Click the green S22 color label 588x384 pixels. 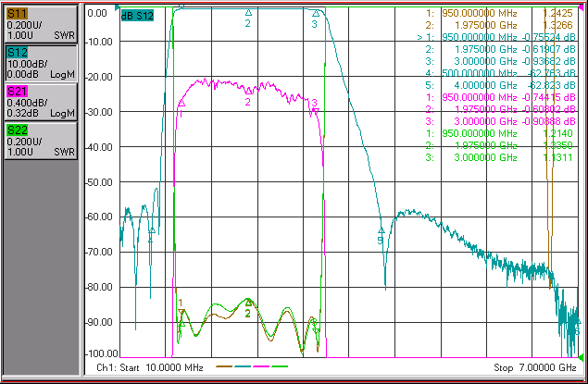click(x=18, y=130)
